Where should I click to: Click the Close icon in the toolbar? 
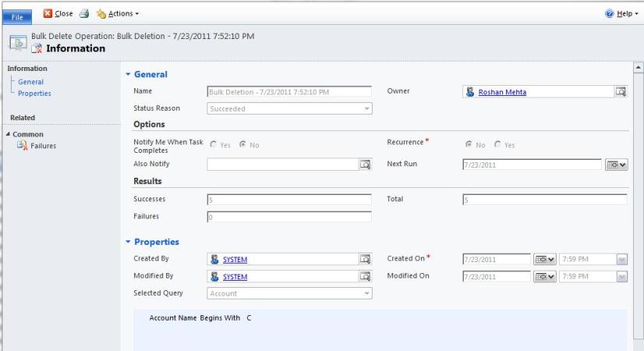tap(48, 14)
